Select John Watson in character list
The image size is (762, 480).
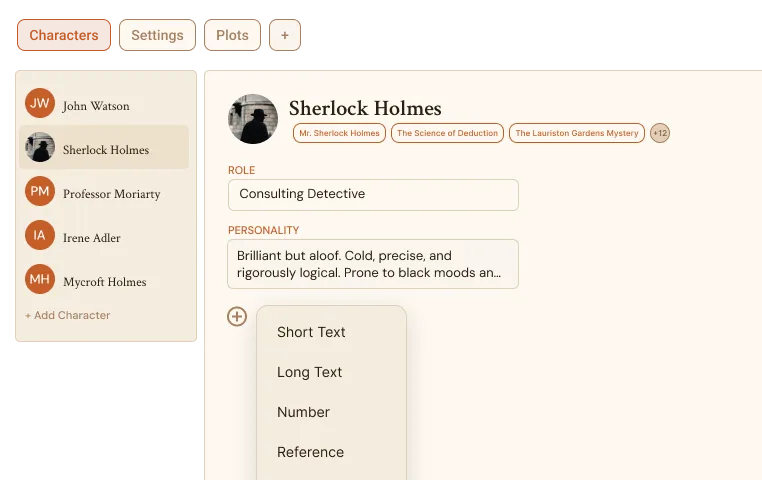[x=104, y=103]
